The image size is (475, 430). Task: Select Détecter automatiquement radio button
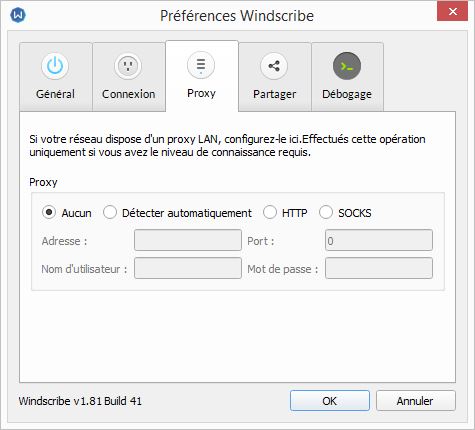coord(110,212)
